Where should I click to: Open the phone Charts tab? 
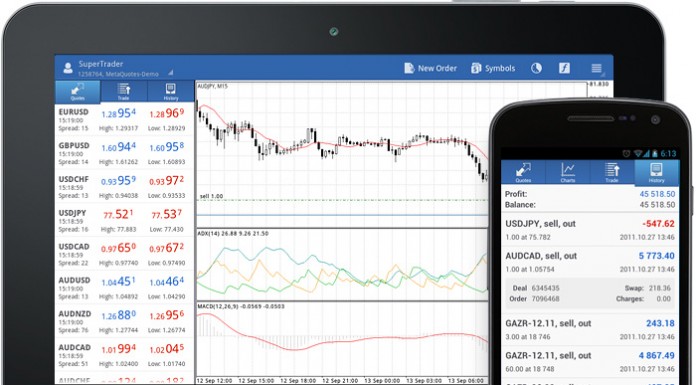coord(568,173)
